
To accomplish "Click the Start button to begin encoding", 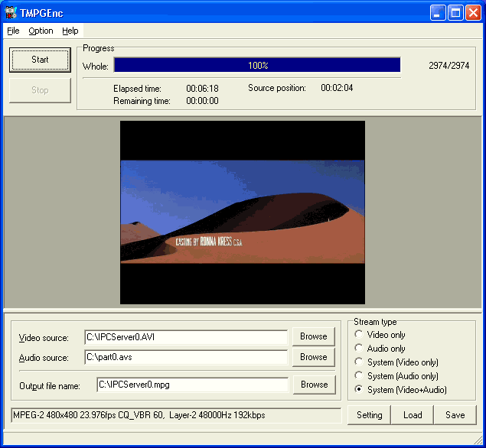I will pyautogui.click(x=40, y=60).
